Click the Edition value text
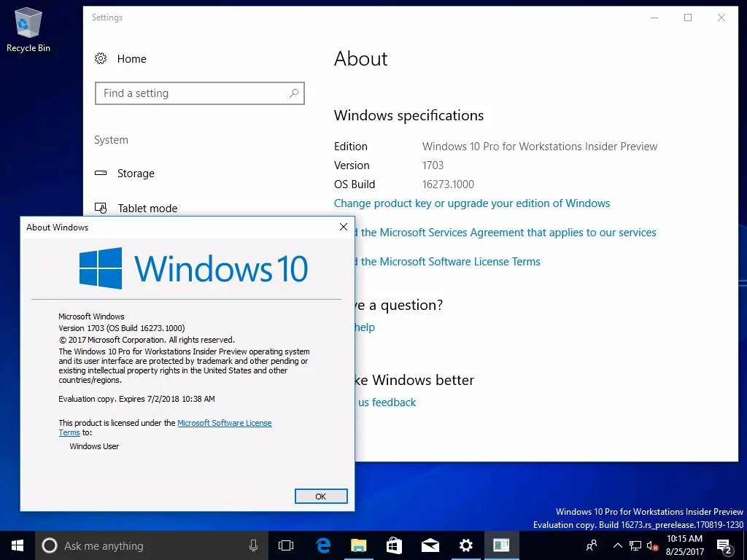Viewport: 747px width, 560px height. pyautogui.click(x=540, y=146)
